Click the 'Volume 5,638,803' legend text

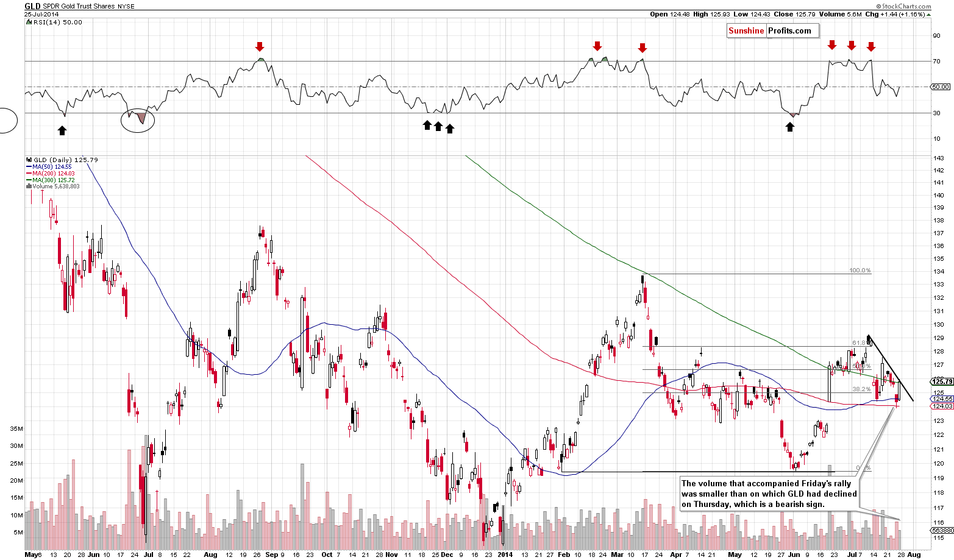(x=55, y=186)
